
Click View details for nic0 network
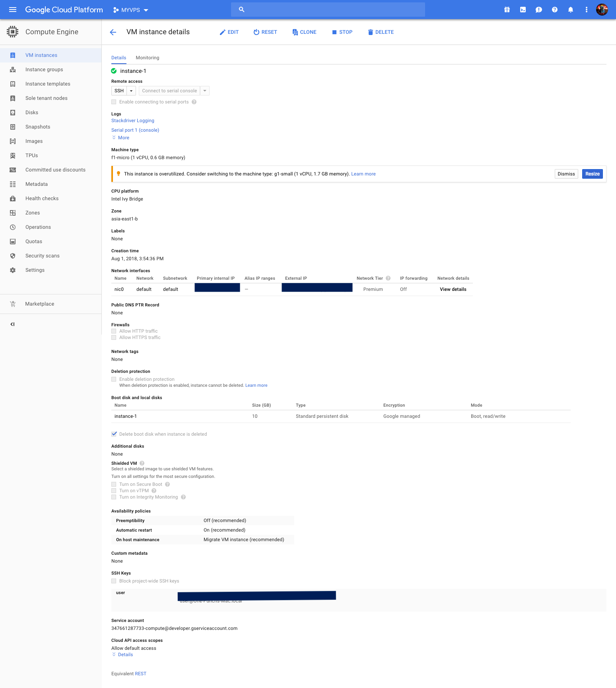(453, 289)
